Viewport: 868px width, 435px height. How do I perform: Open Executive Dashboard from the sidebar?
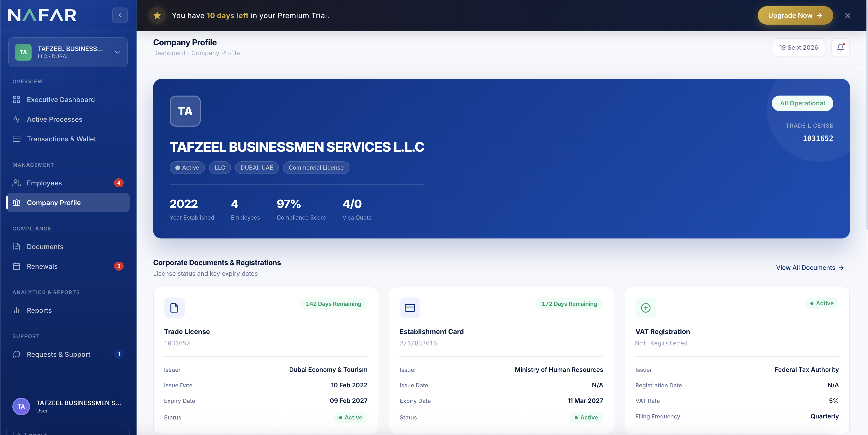click(x=68, y=99)
